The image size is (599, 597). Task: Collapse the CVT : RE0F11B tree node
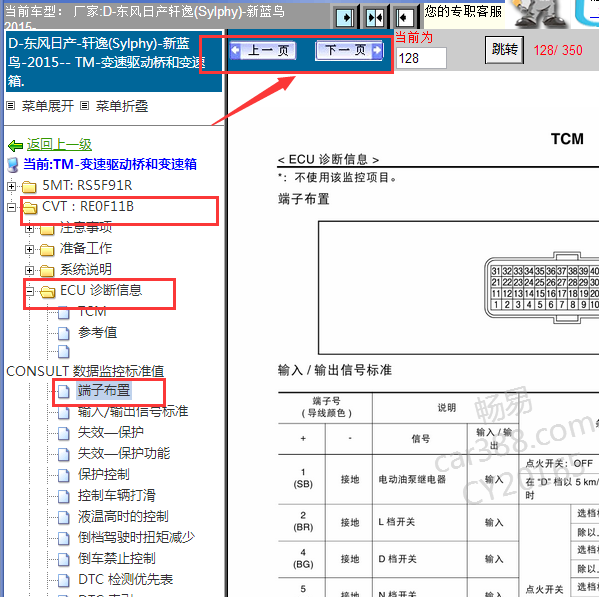click(11, 207)
